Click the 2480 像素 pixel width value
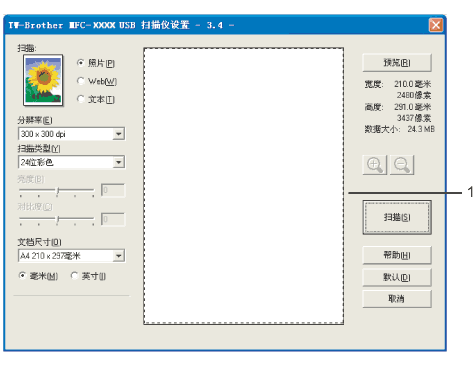The height and width of the screenshot is (384, 475). [414, 95]
